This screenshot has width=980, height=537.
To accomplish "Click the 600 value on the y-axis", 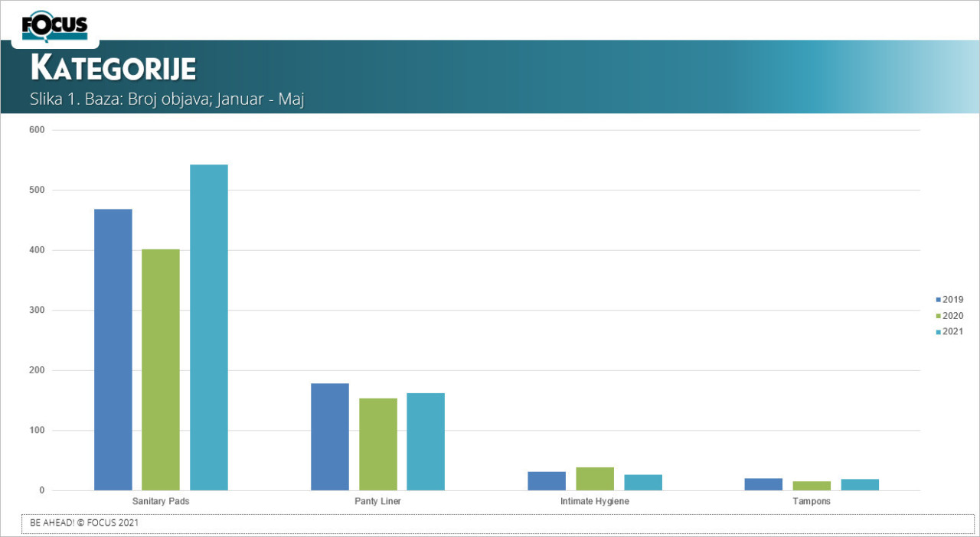I will [38, 130].
